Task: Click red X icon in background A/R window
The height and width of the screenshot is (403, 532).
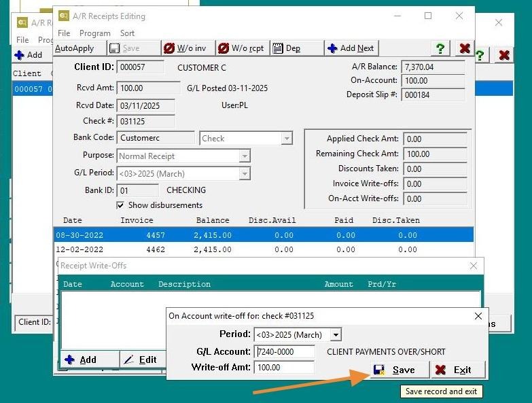Action: click(504, 55)
